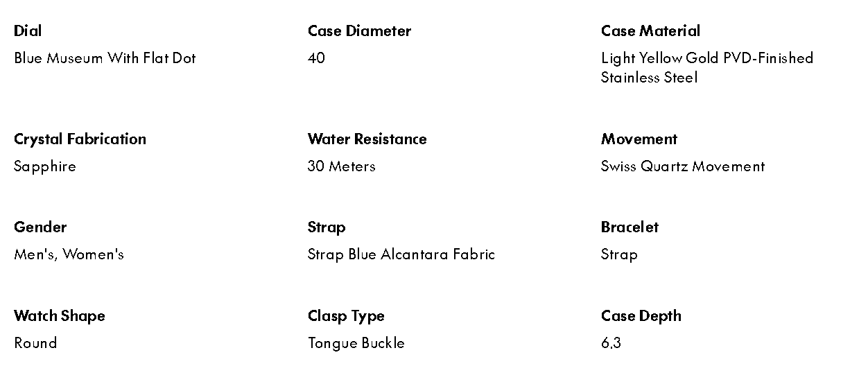Click the Tongue Buckle value

[356, 343]
